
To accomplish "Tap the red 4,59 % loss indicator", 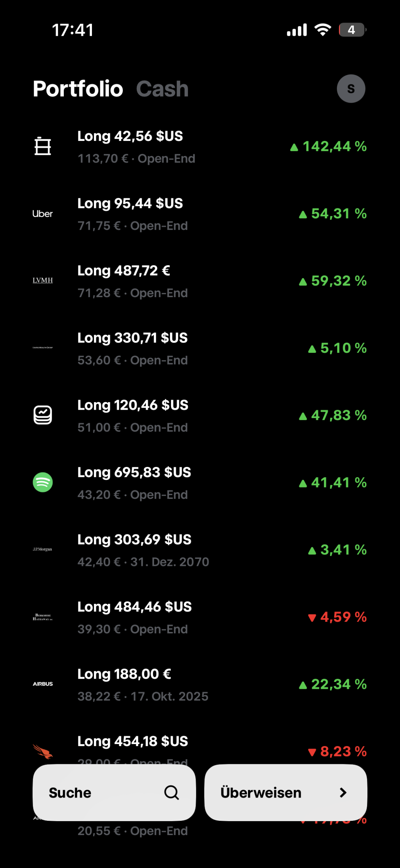I will (337, 617).
